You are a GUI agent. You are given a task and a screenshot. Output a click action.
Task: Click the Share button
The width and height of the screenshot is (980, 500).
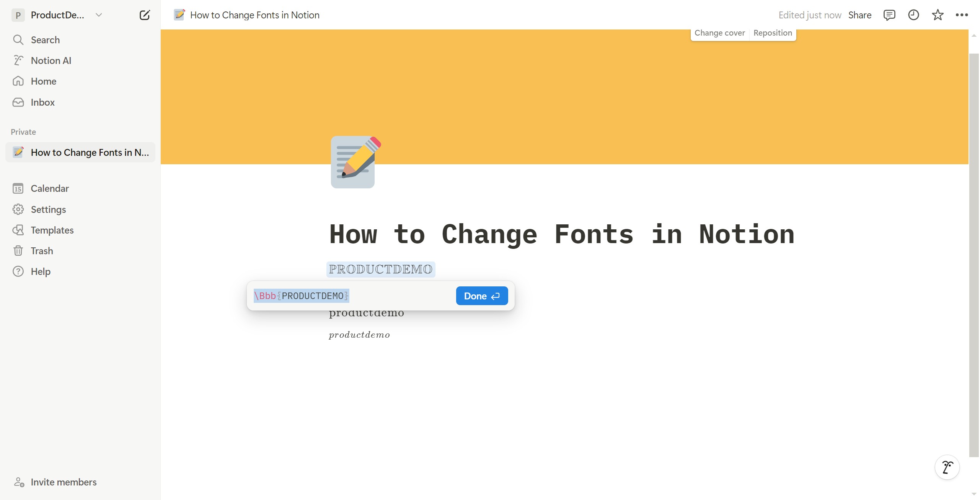coord(859,15)
